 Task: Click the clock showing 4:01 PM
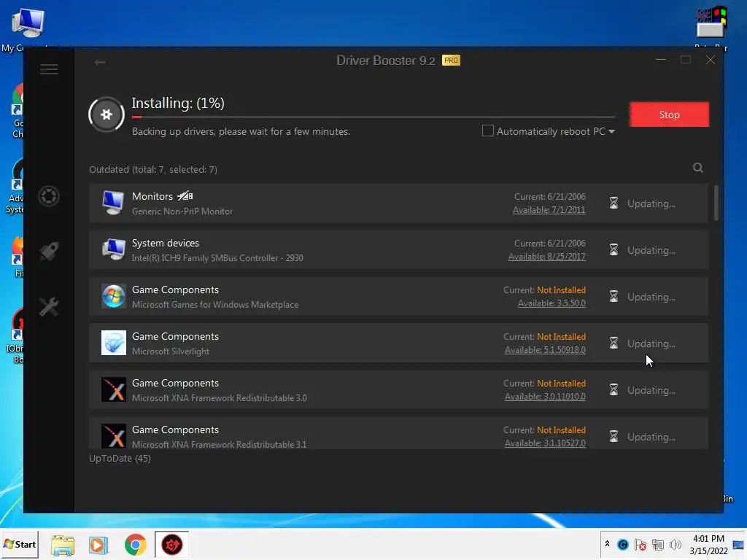(708, 538)
